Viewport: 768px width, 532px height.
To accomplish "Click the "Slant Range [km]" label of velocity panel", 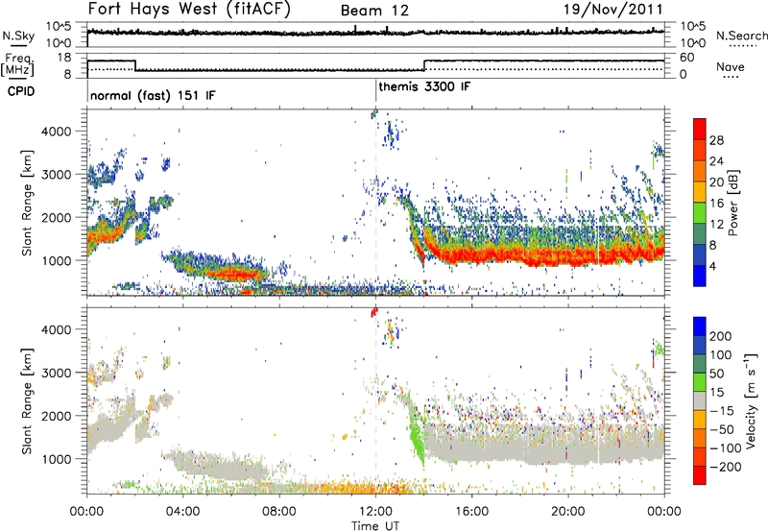I will point(28,400).
